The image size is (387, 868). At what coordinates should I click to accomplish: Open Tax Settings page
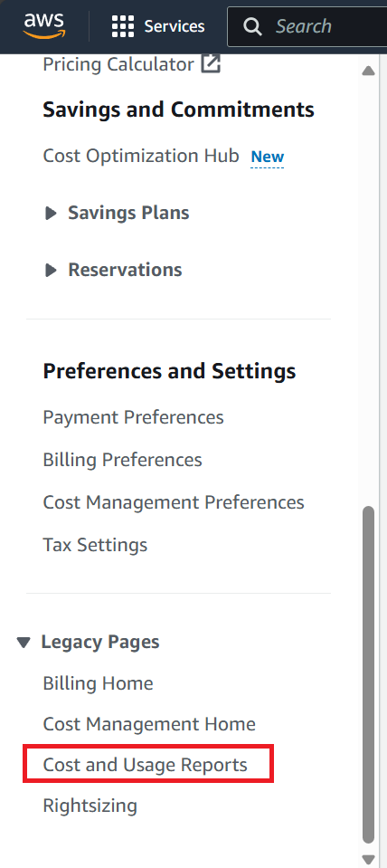(x=95, y=545)
